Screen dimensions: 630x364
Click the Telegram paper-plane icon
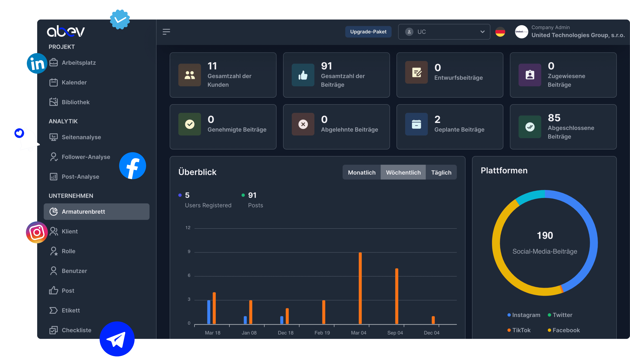[x=117, y=339]
